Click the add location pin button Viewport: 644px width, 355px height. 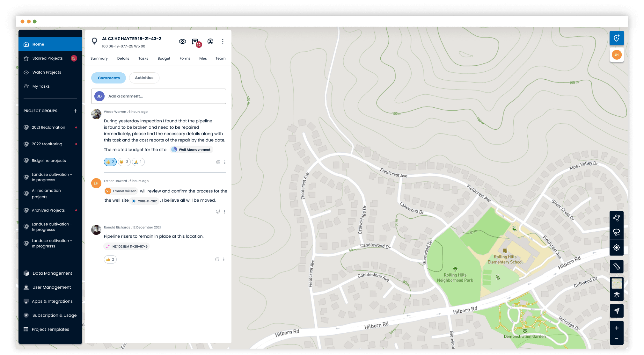616,38
